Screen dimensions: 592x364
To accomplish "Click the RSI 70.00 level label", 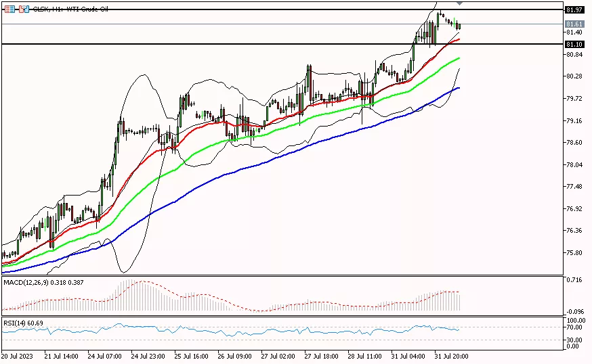I will click(x=574, y=327).
